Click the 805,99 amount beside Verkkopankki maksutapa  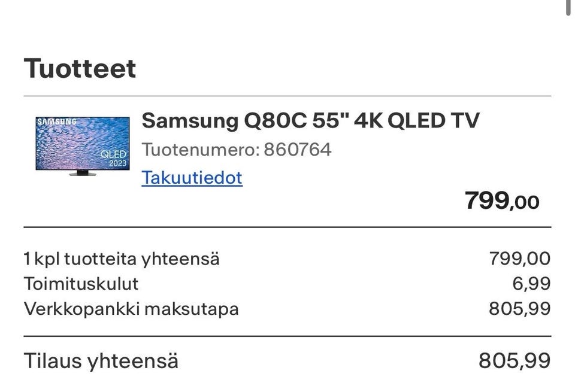[x=519, y=309]
